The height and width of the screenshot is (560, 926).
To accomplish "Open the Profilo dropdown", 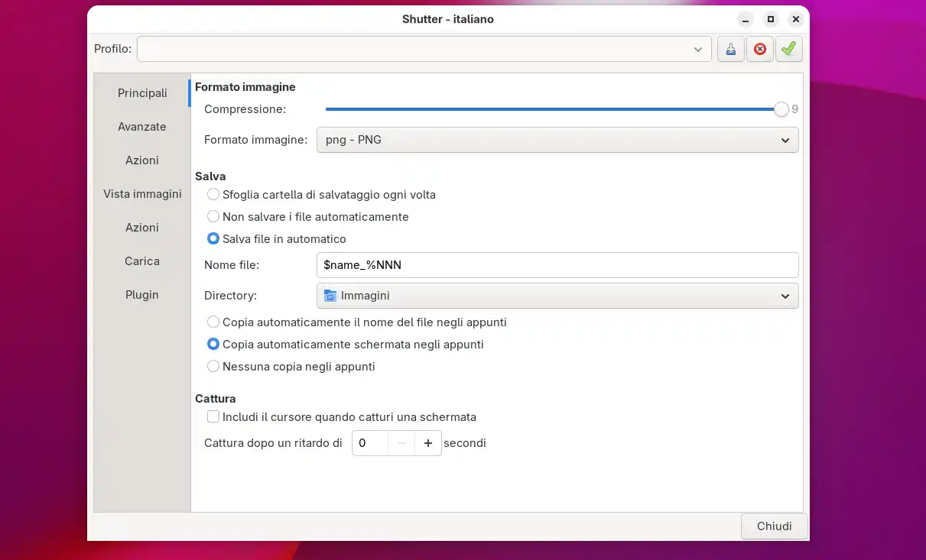I will (x=424, y=49).
